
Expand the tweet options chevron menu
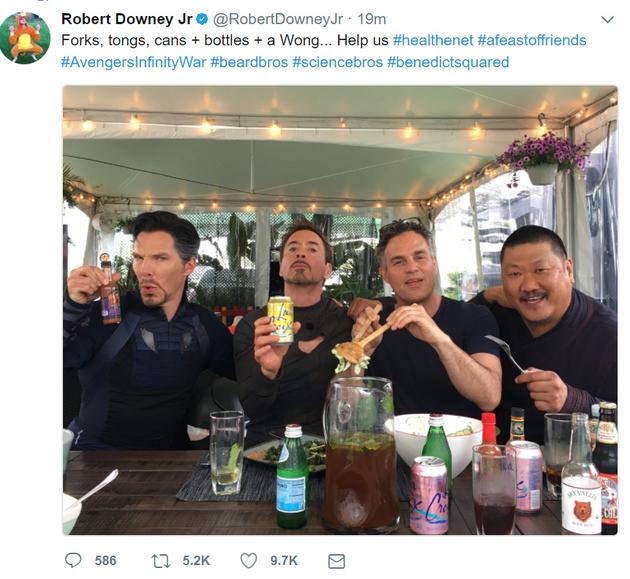[607, 20]
